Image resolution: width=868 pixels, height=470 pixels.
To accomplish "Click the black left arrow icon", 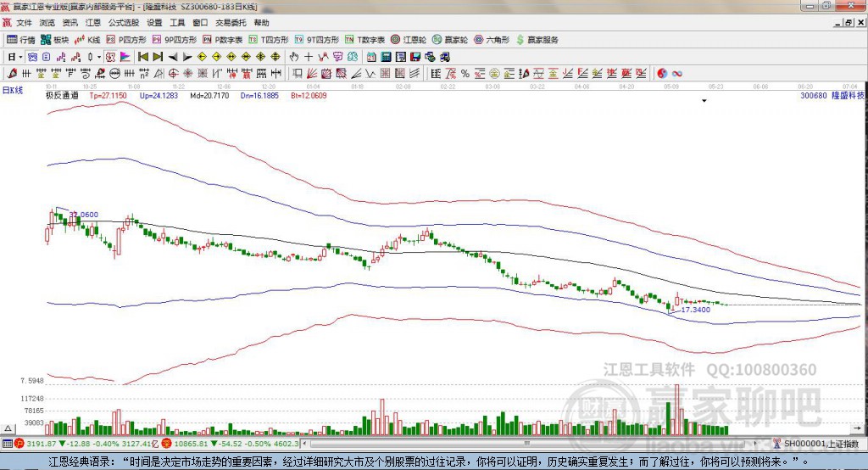I will coord(173,57).
